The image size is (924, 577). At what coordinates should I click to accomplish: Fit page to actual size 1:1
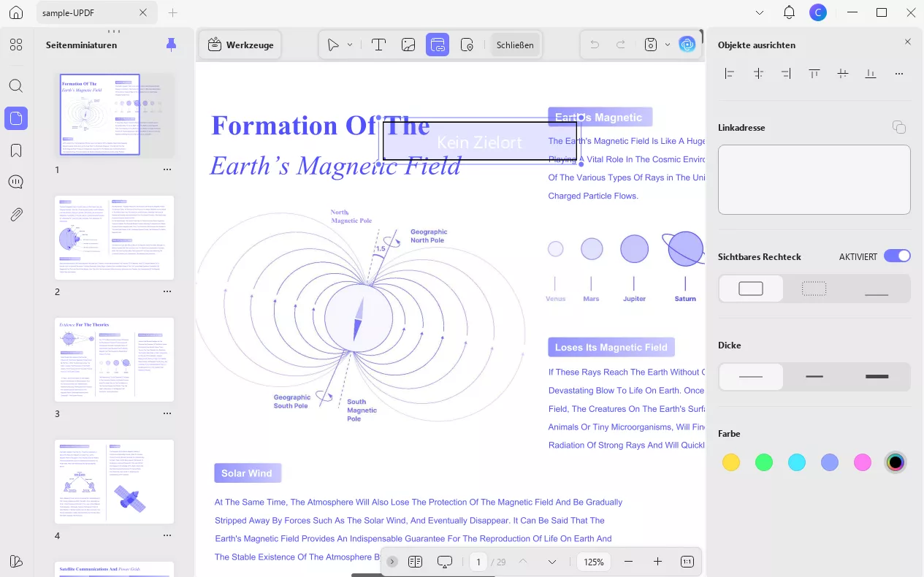687,562
